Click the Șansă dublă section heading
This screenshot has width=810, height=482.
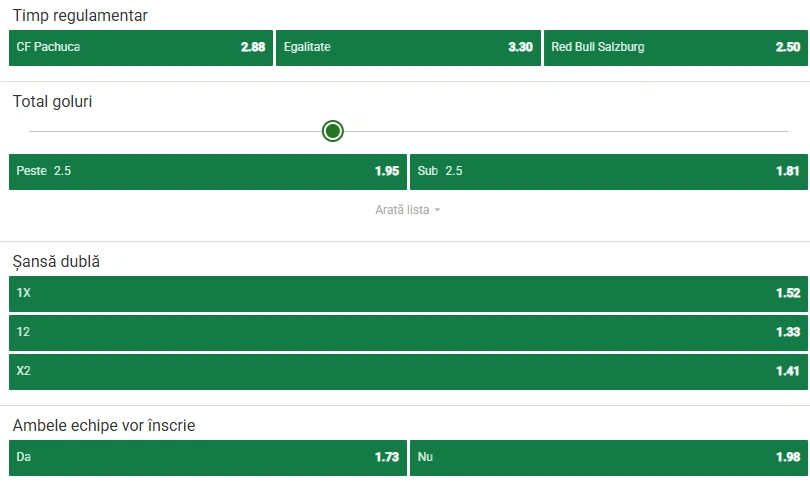pos(56,261)
